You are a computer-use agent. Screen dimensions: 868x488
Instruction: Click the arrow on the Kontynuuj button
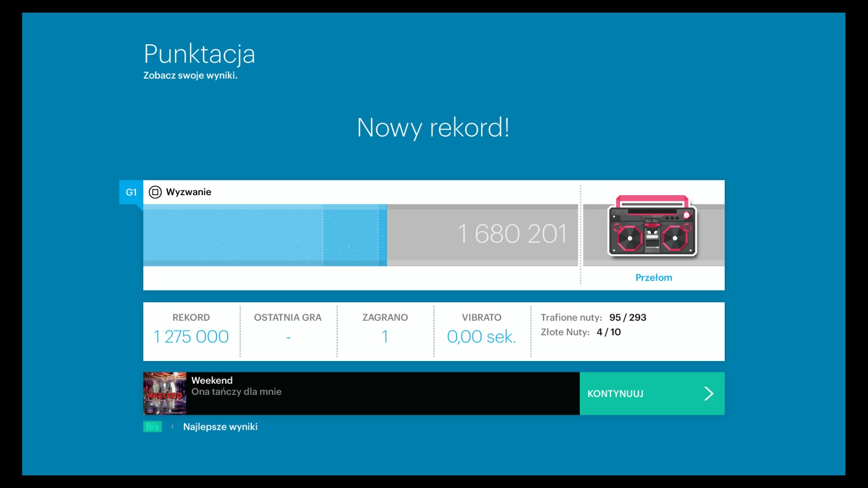[708, 394]
